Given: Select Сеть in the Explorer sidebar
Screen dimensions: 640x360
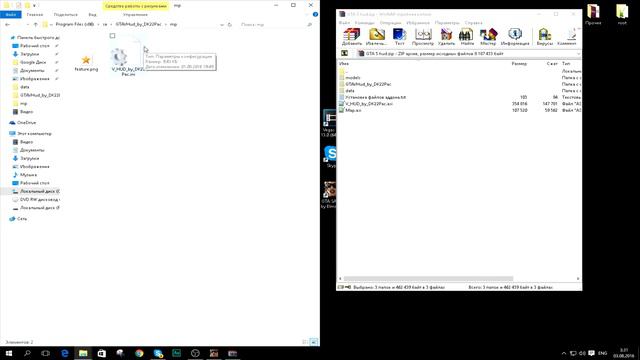Looking at the screenshot, I should point(22,219).
